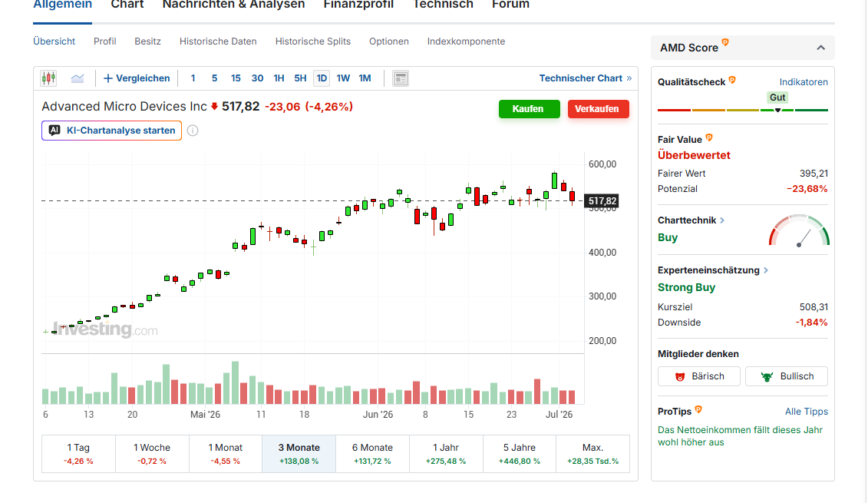Expand the Experteneinschätzung section arrow
Viewport: 868px width, 503px height.
tap(766, 270)
